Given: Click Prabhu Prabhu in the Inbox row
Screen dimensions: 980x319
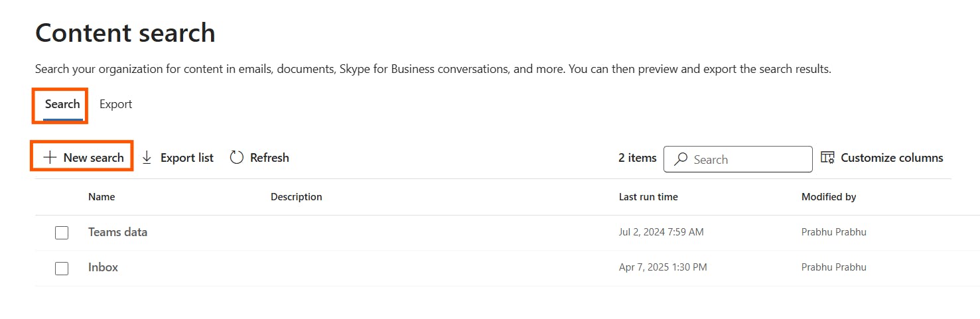Looking at the screenshot, I should click(833, 267).
